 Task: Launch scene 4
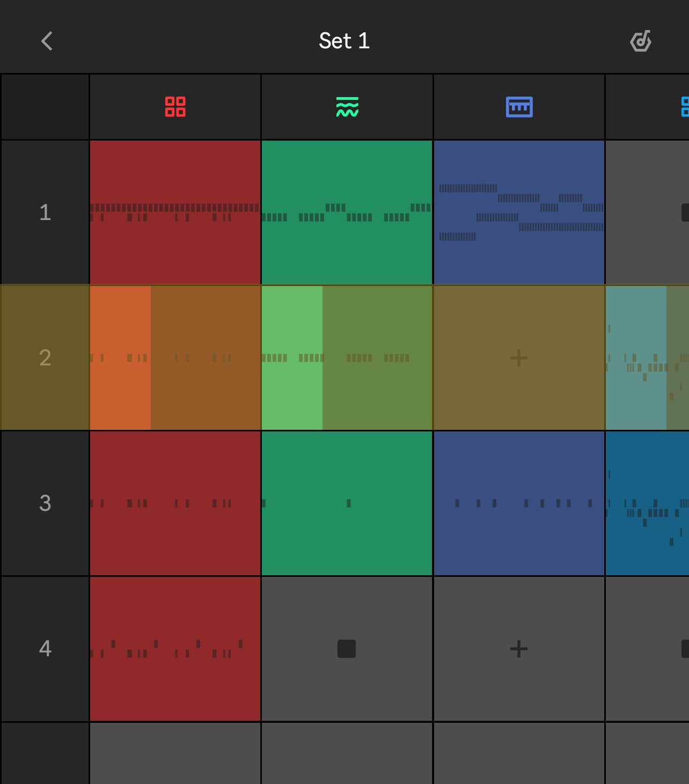(x=45, y=649)
